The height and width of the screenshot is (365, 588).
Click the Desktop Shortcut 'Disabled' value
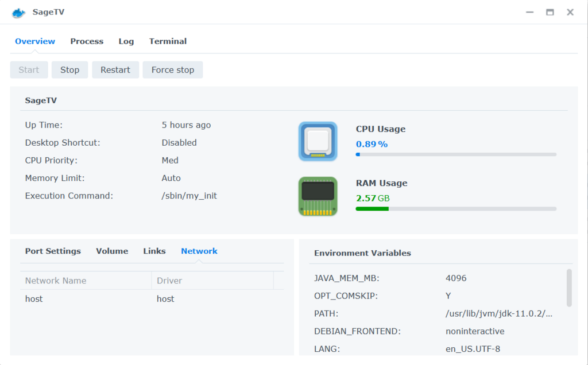(x=179, y=143)
